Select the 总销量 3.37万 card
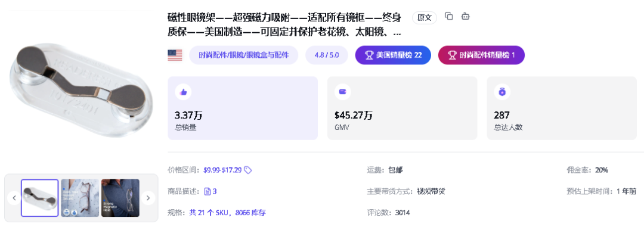 point(243,108)
